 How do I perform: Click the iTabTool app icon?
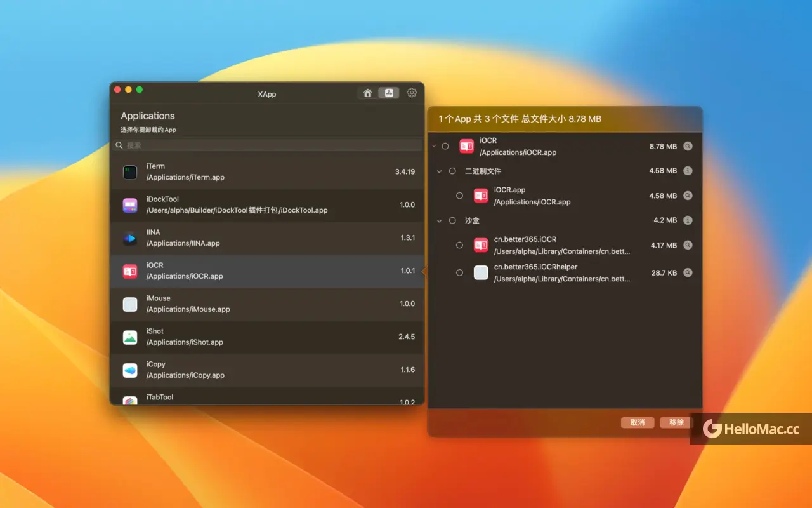coord(130,401)
